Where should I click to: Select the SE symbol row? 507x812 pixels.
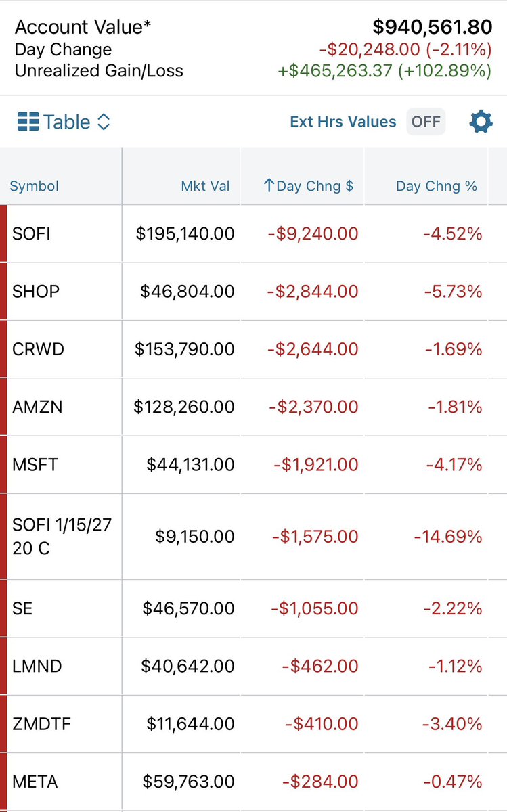point(253,608)
